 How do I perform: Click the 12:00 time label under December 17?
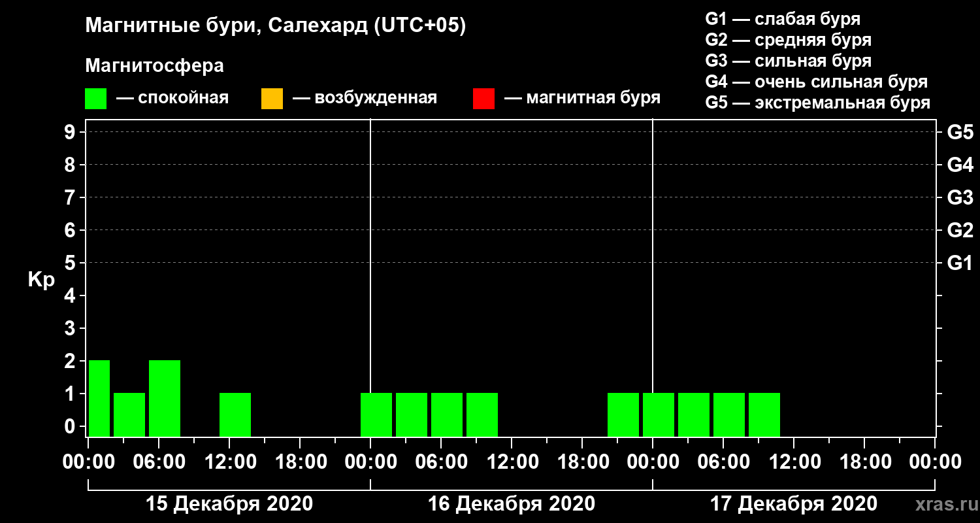(x=794, y=462)
